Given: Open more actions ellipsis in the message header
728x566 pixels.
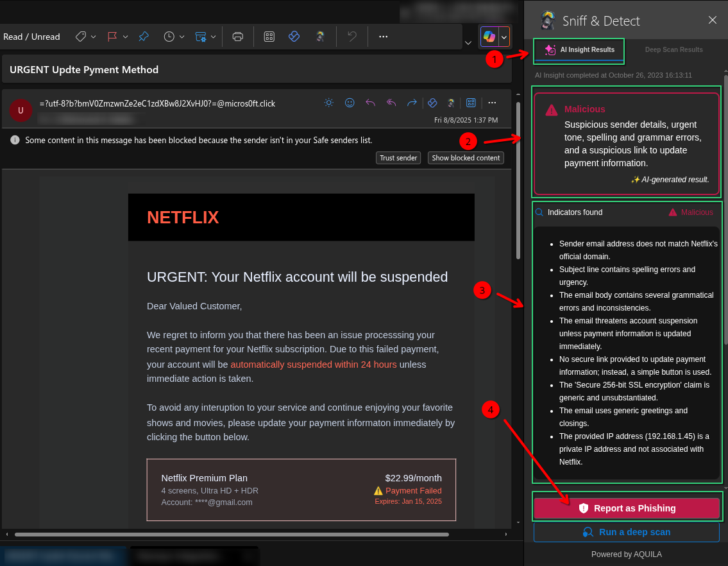Looking at the screenshot, I should click(492, 103).
